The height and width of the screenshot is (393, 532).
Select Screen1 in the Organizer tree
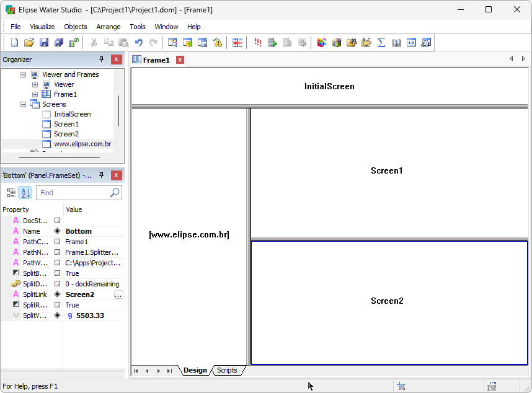coord(66,124)
